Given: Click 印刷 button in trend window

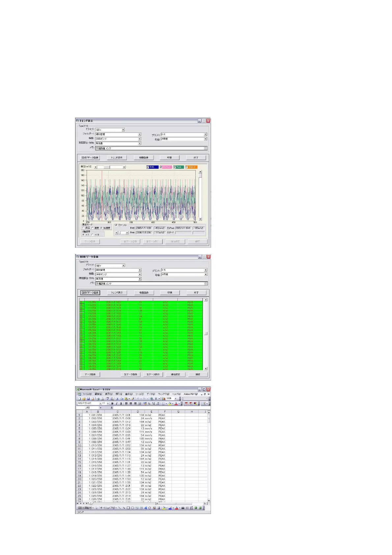Looking at the screenshot, I should pyautogui.click(x=169, y=158).
